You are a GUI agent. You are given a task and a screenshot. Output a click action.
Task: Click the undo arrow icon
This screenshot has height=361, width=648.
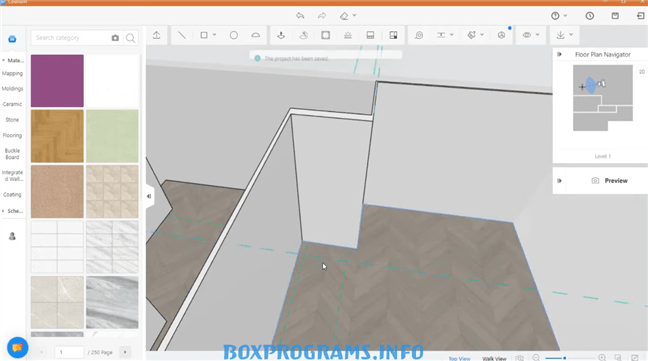click(300, 16)
